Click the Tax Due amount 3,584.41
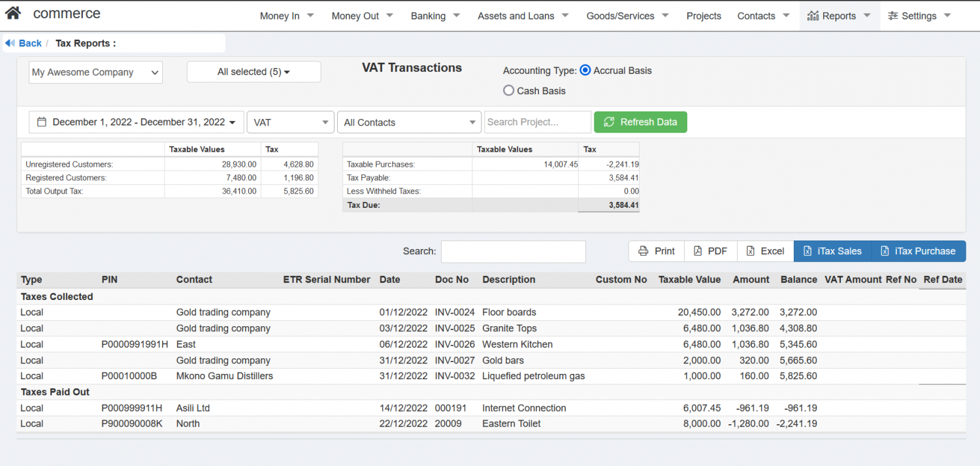 (623, 205)
